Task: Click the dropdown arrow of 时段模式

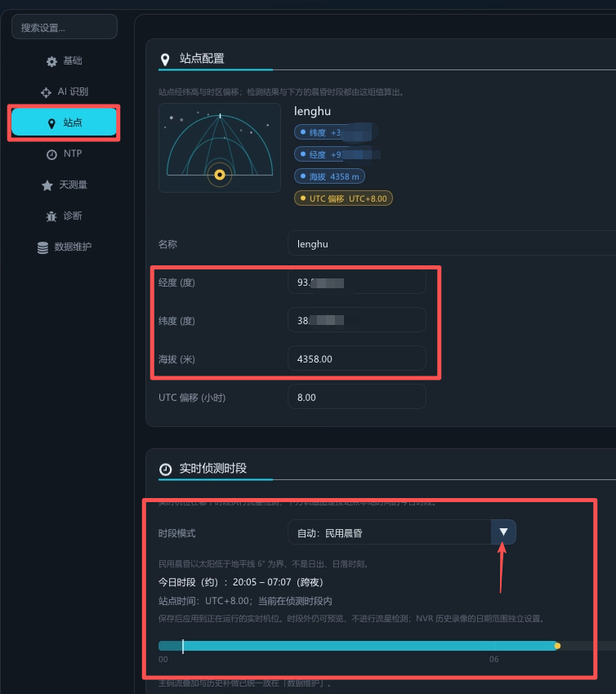Action: click(x=503, y=532)
